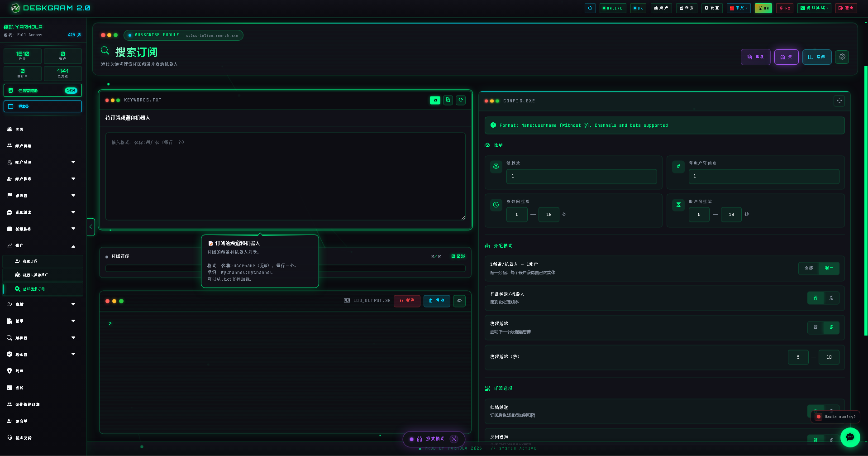This screenshot has height=456, width=868.
Task: Open the headset support item in sidebar
Action: click(x=43, y=437)
